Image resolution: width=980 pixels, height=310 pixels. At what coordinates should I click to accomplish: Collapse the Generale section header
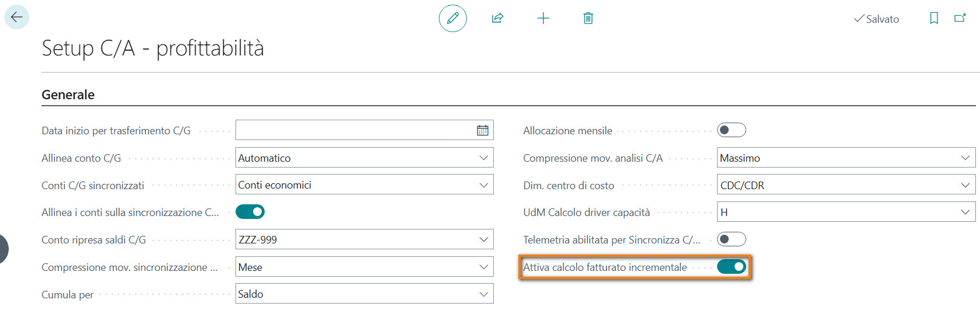pyautogui.click(x=68, y=95)
